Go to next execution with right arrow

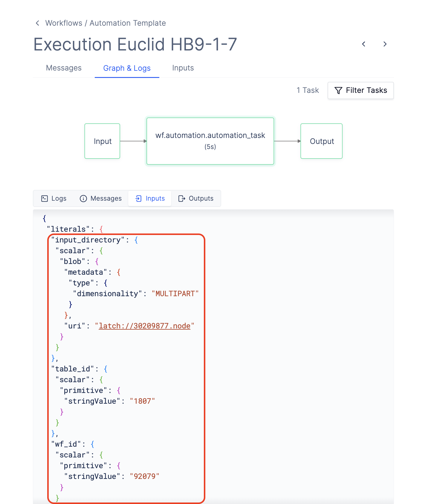point(385,44)
